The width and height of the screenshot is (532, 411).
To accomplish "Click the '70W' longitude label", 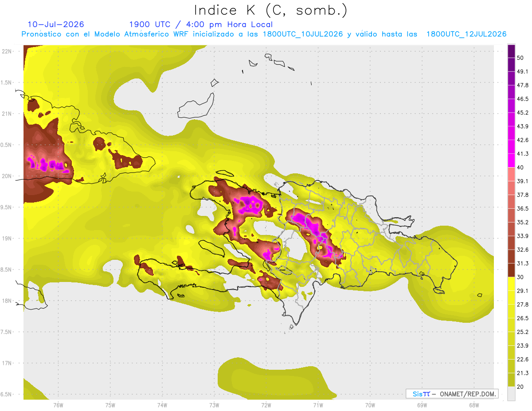I will [370, 405].
